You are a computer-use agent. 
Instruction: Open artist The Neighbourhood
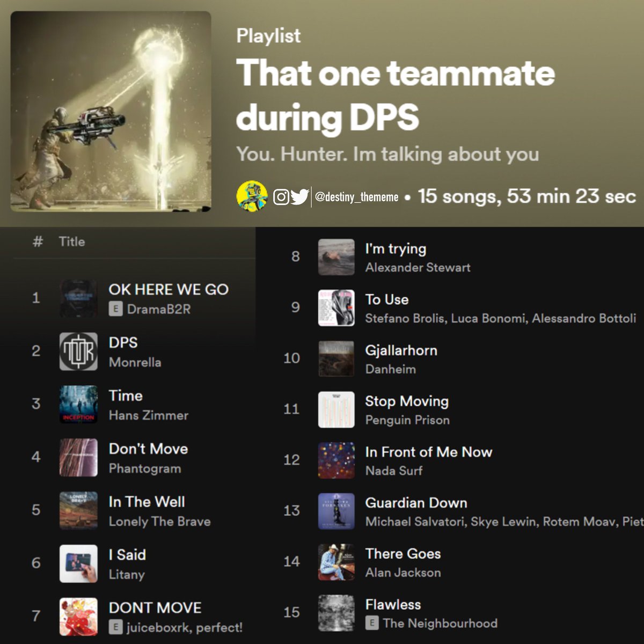[x=440, y=624]
